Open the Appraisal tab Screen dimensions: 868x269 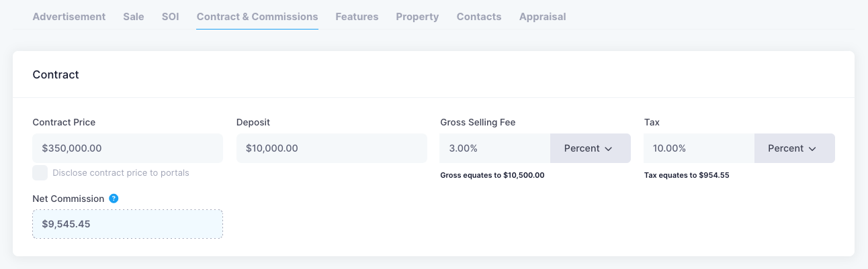pos(542,17)
